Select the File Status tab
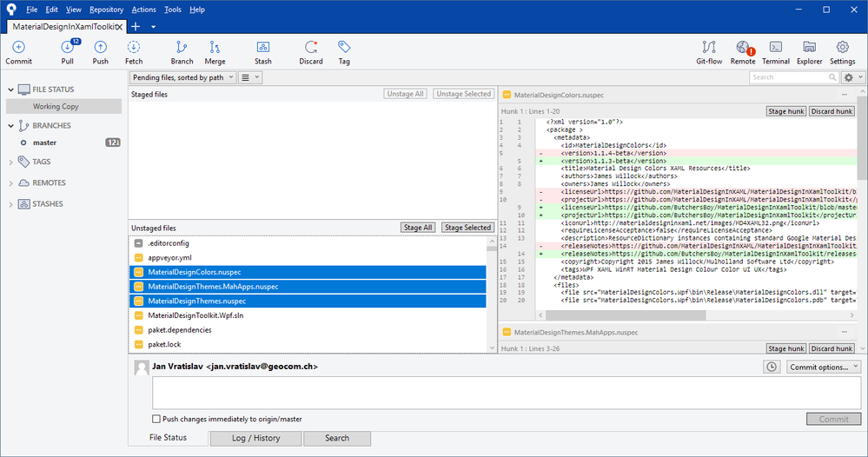The height and width of the screenshot is (457, 868). tap(168, 438)
